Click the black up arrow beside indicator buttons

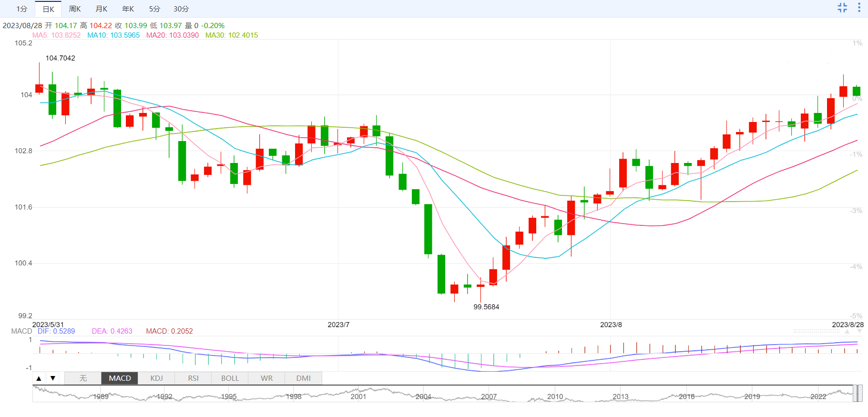click(39, 378)
